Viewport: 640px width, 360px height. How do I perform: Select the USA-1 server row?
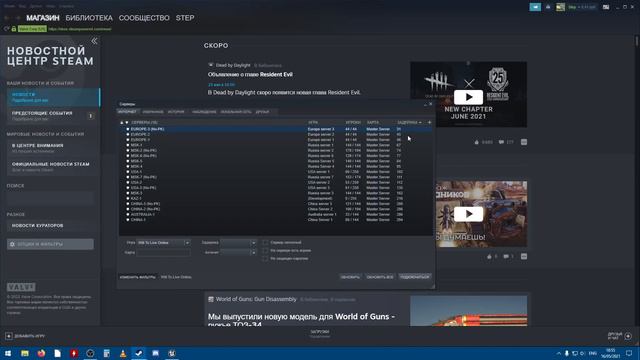pos(275,171)
